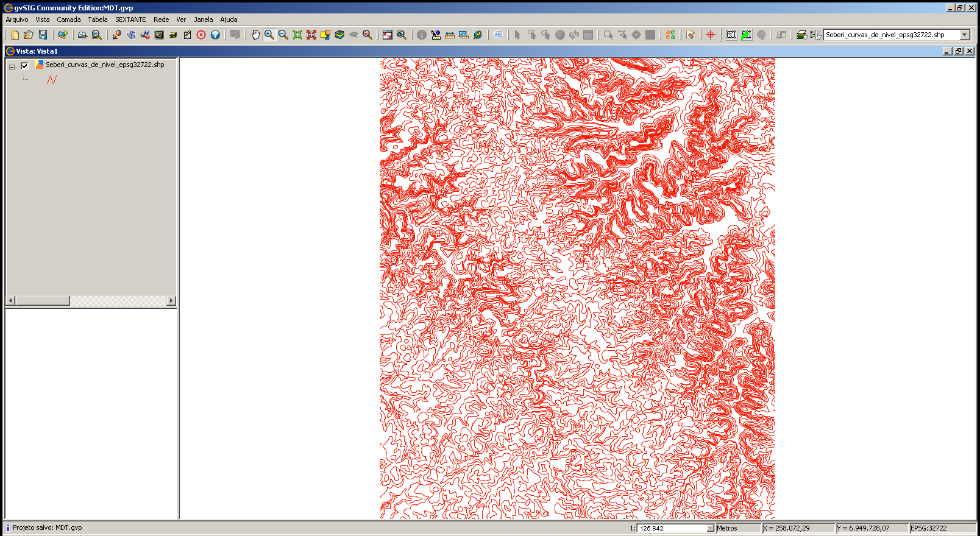Expand the map scale dropdown arrow
The image size is (980, 536).
710,528
